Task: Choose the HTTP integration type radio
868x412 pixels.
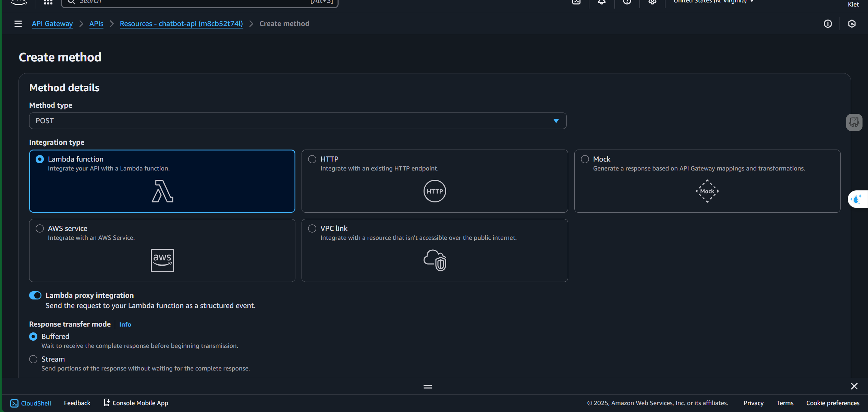Action: click(x=312, y=159)
